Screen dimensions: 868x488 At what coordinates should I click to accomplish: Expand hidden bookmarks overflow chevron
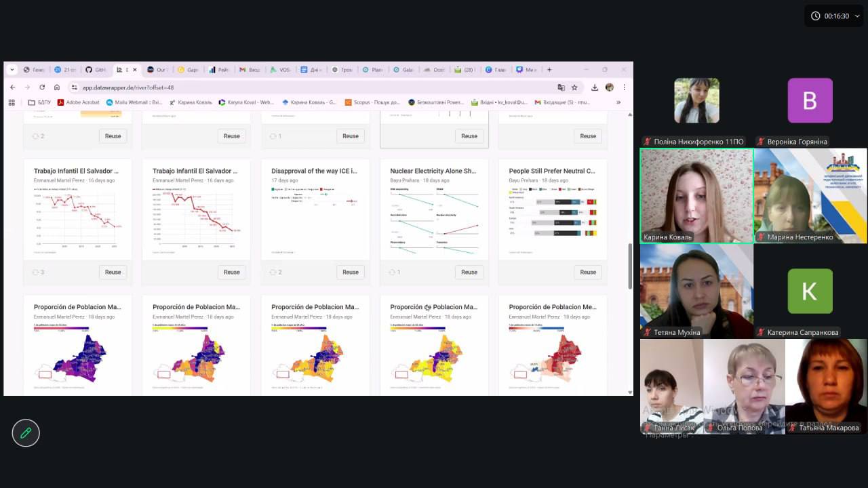point(618,102)
